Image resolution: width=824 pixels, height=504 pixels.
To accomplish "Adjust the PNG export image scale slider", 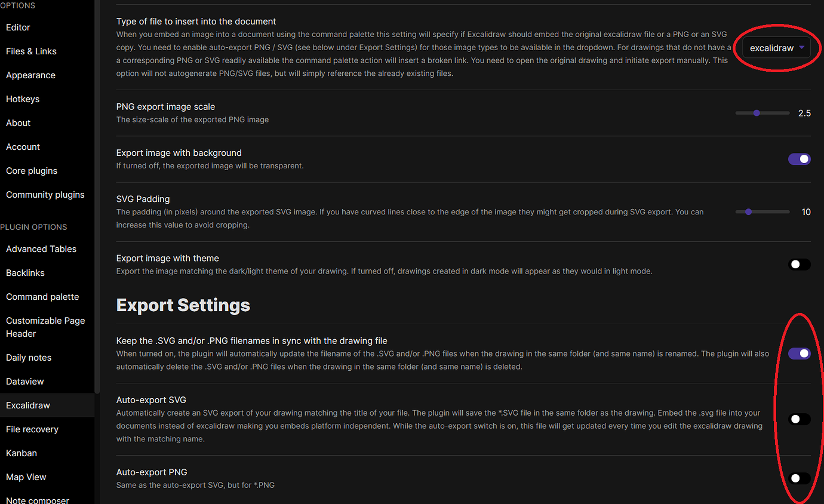I will 757,112.
